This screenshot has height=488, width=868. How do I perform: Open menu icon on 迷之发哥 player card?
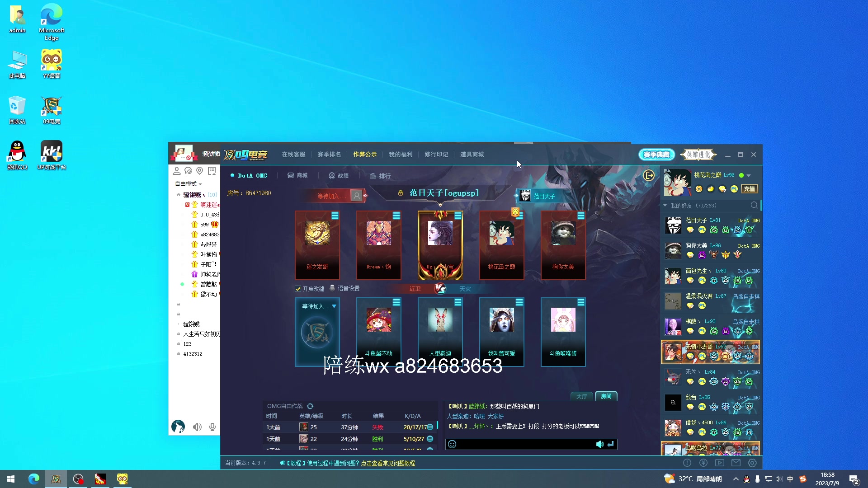tap(335, 216)
